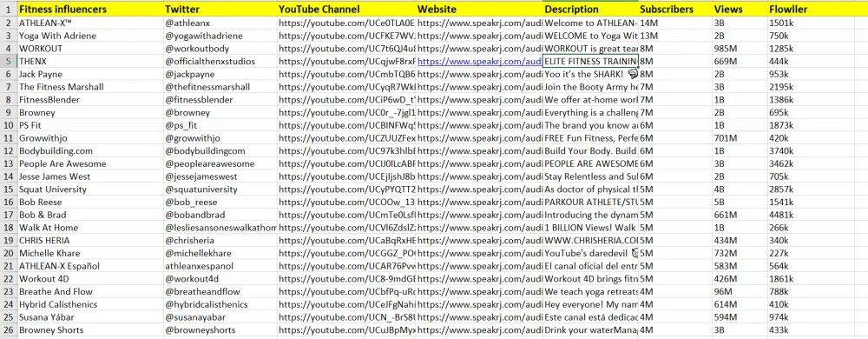The image size is (868, 339).
Task: Click the CHRIS HERIA name cell
Action: [91, 241]
